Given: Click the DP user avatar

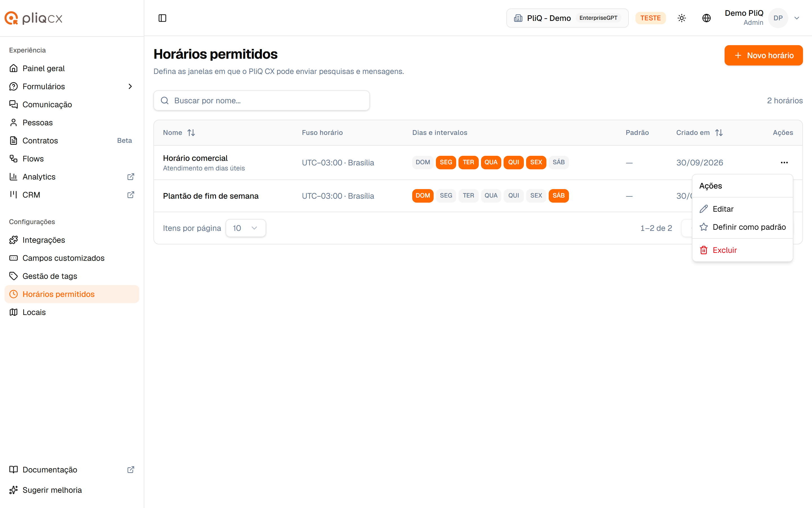Looking at the screenshot, I should pos(778,18).
